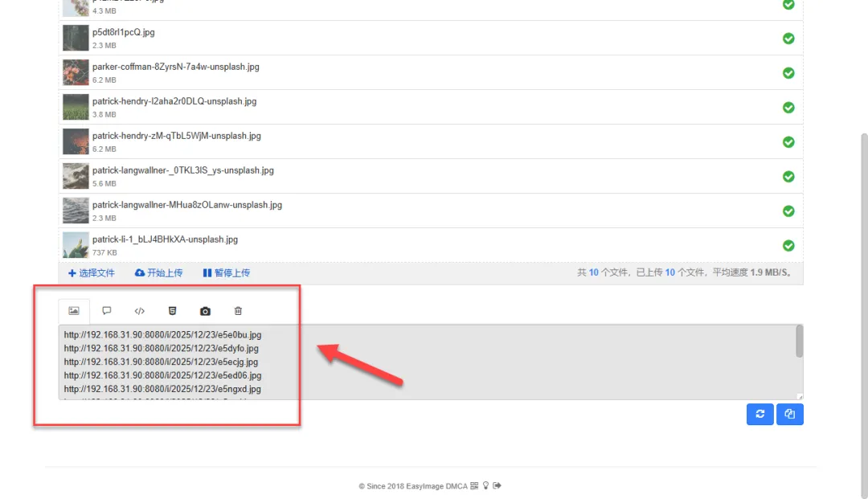
Task: Click 选择文件 to choose files
Action: point(92,273)
